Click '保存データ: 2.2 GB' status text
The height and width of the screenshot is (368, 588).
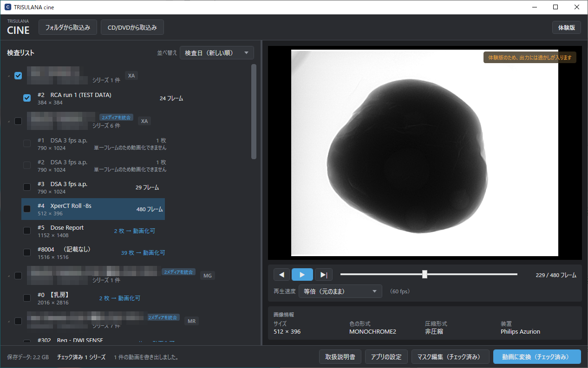pyautogui.click(x=28, y=357)
